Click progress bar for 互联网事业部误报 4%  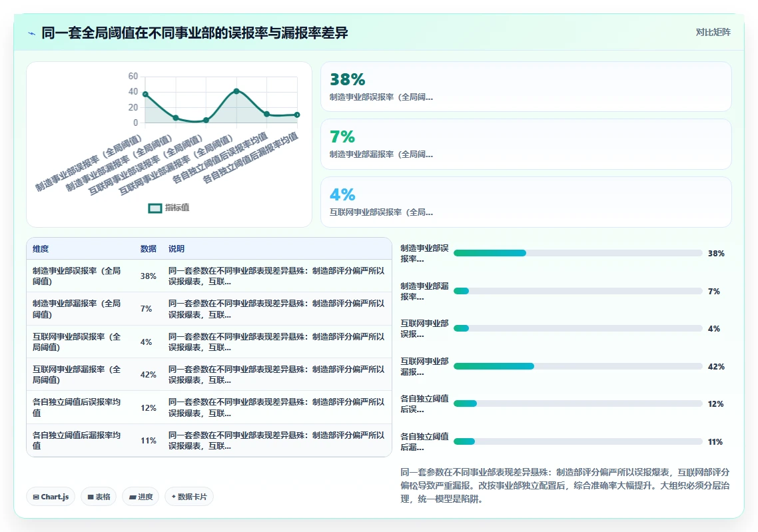pos(577,328)
